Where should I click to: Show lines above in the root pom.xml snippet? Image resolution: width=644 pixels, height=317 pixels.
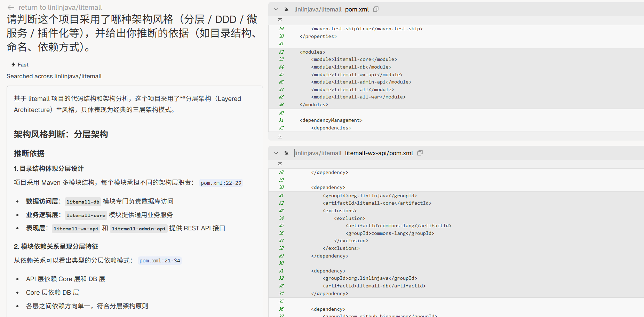point(280,21)
